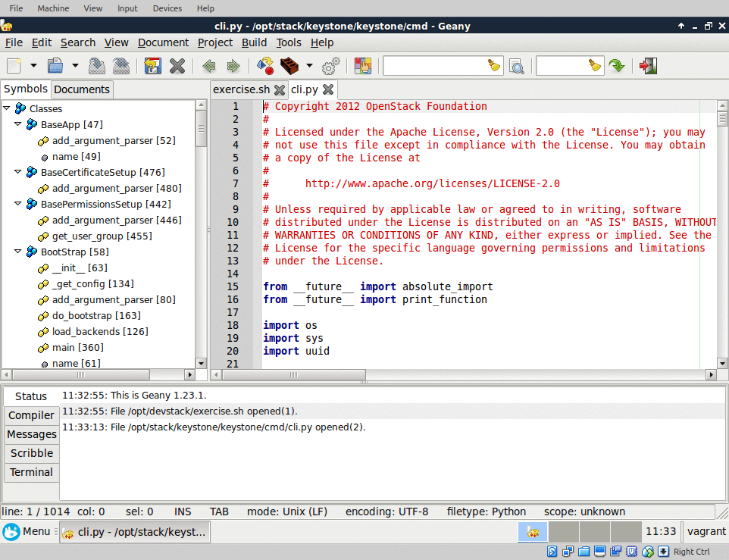Run the current file with the execute icon
The width and height of the screenshot is (729, 560).
(264, 66)
